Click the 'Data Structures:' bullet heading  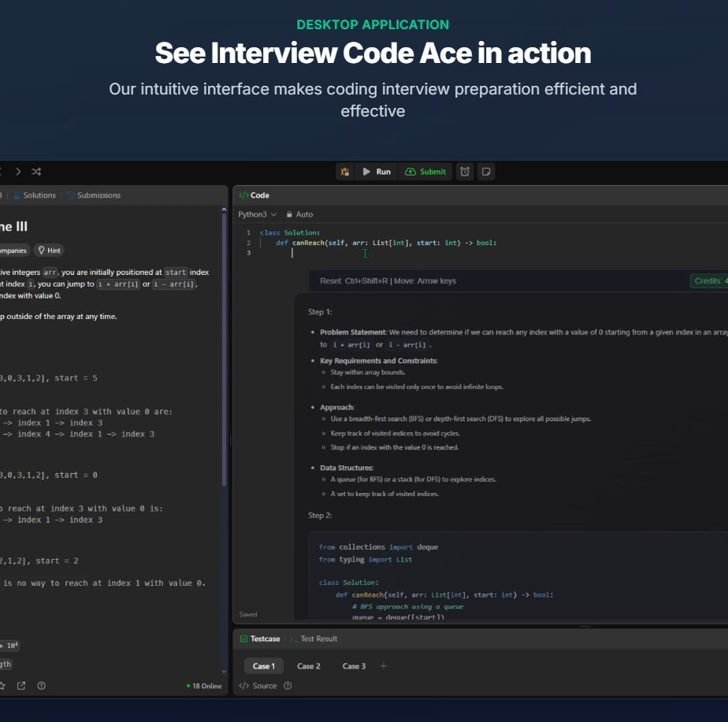(x=347, y=468)
